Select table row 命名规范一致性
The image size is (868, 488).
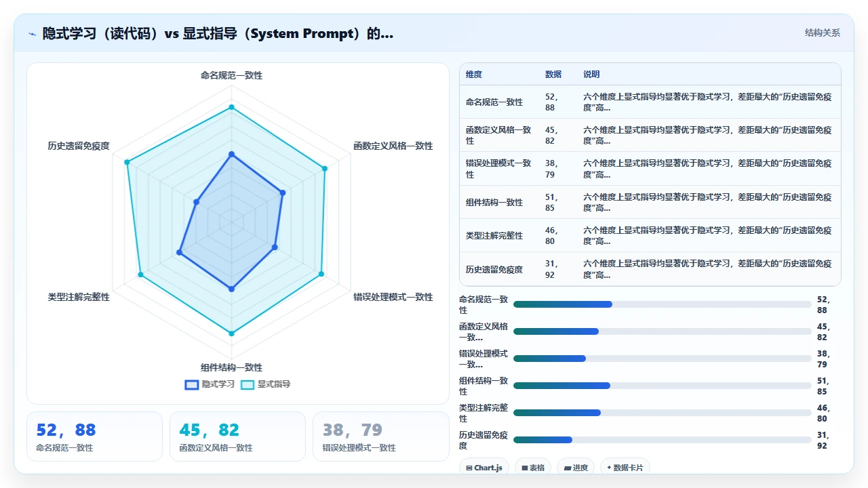(x=650, y=102)
